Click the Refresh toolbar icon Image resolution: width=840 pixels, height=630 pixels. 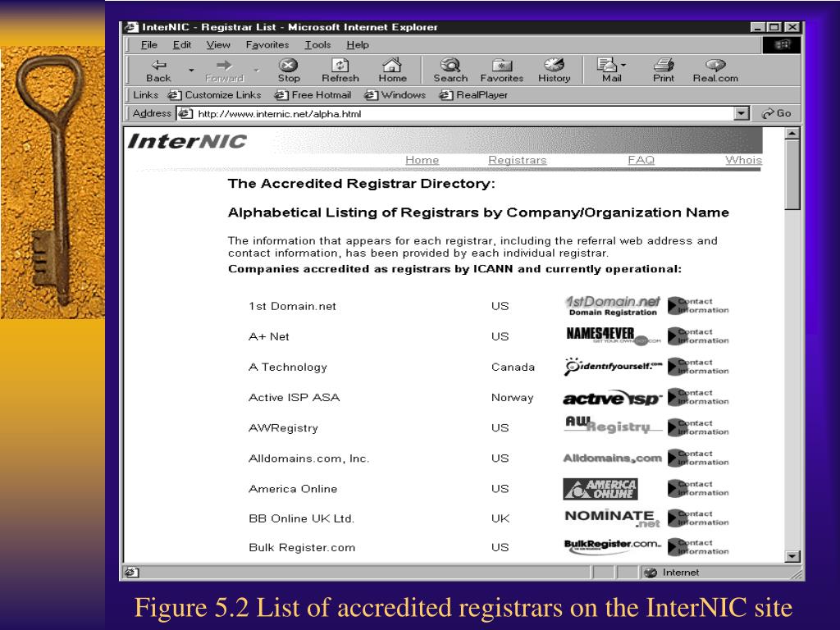pos(340,71)
